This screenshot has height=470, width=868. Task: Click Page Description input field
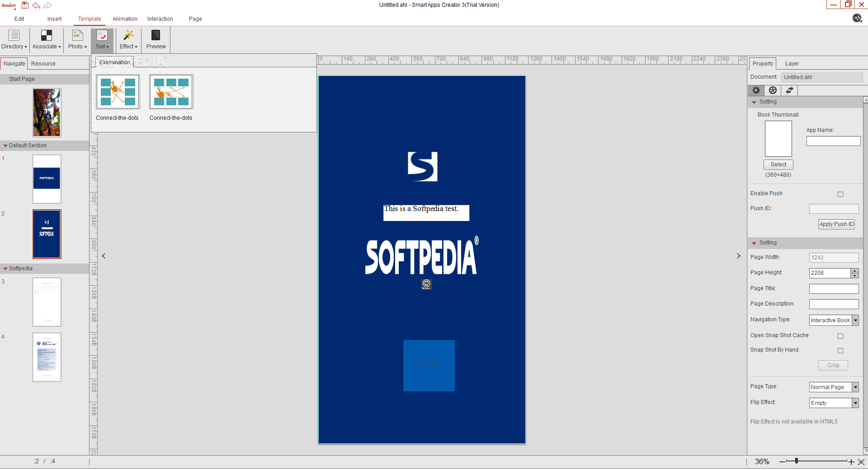point(834,304)
